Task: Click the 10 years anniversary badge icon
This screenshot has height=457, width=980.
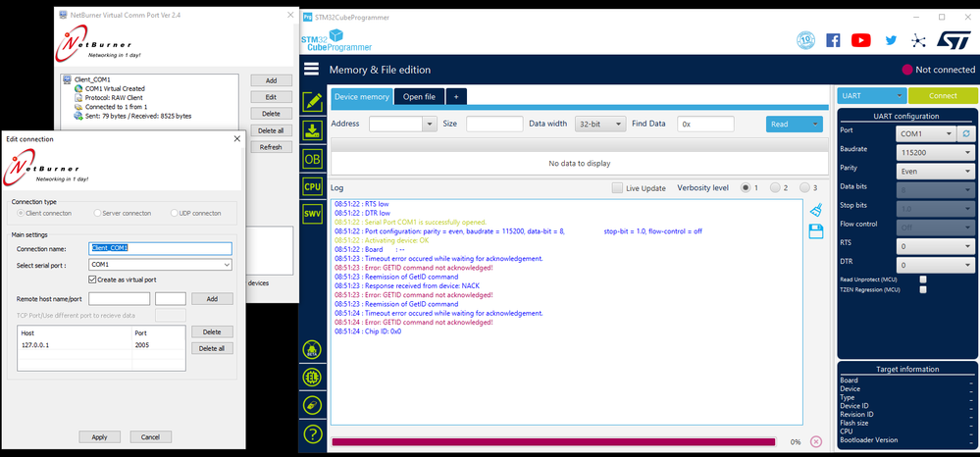Action: coord(805,40)
